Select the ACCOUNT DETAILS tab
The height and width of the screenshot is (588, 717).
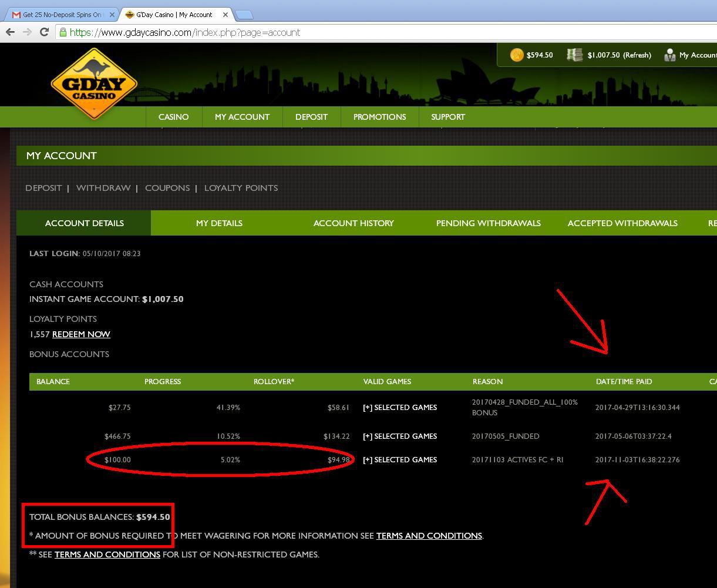(84, 223)
